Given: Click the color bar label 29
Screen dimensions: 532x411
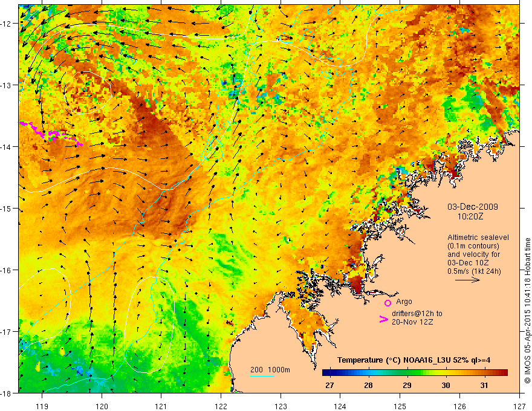Looking at the screenshot, I should (407, 386).
